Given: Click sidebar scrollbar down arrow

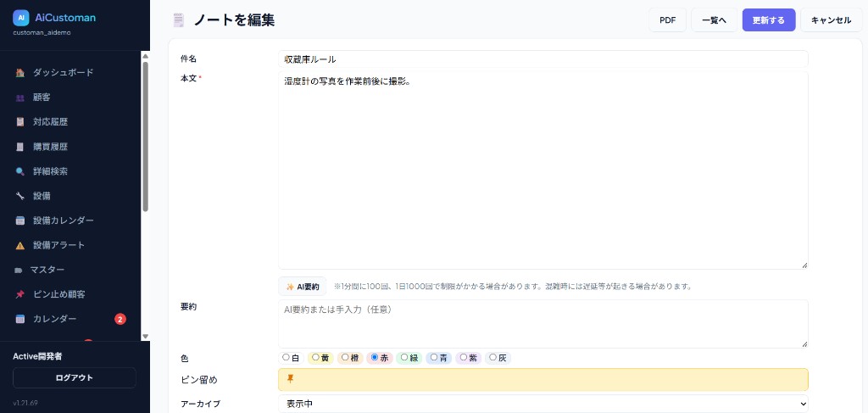Looking at the screenshot, I should click(x=146, y=336).
